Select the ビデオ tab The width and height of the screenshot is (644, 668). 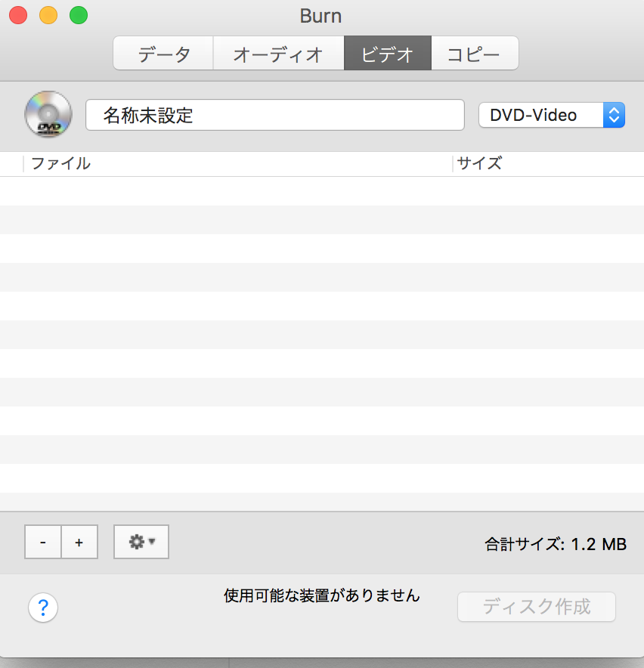(x=388, y=53)
